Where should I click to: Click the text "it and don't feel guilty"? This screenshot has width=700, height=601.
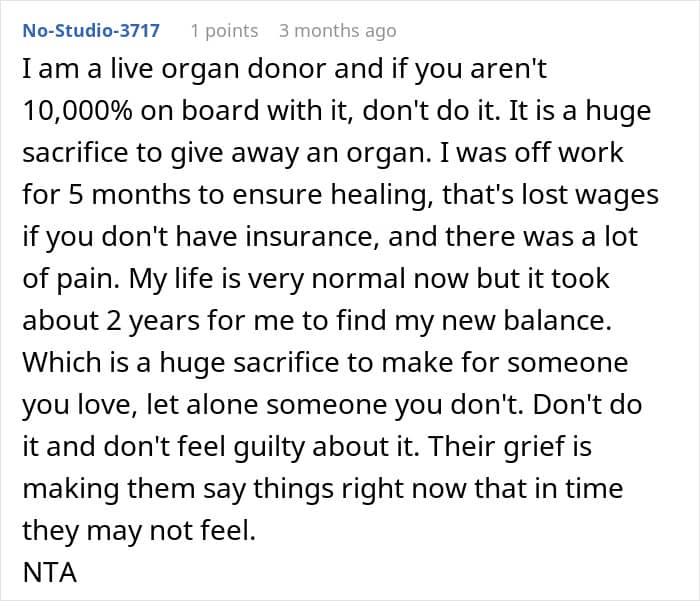(x=165, y=447)
